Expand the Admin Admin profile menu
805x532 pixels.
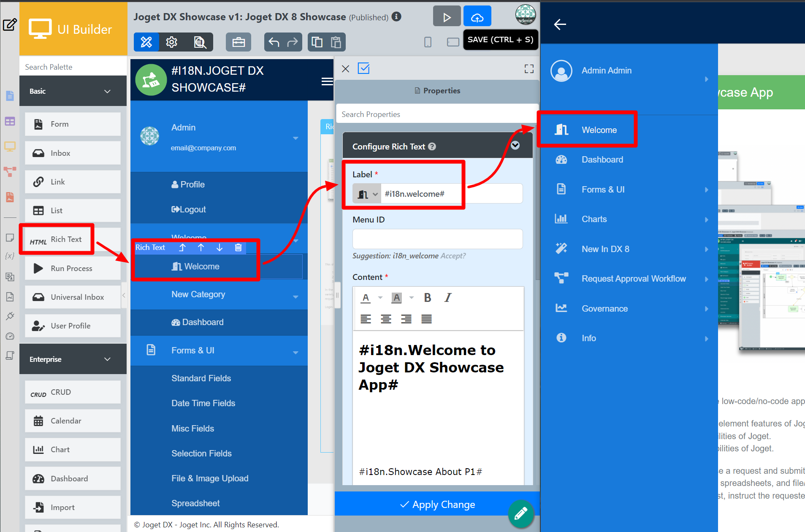click(706, 79)
